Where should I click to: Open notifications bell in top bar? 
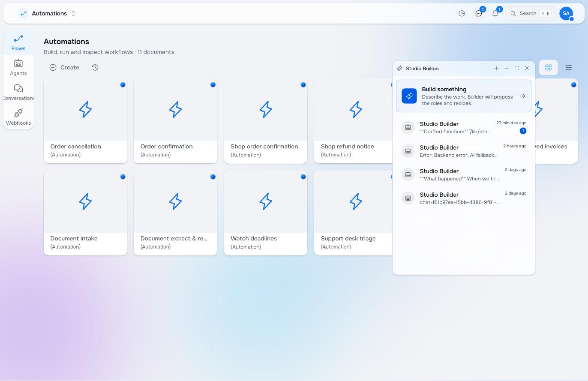click(x=495, y=13)
